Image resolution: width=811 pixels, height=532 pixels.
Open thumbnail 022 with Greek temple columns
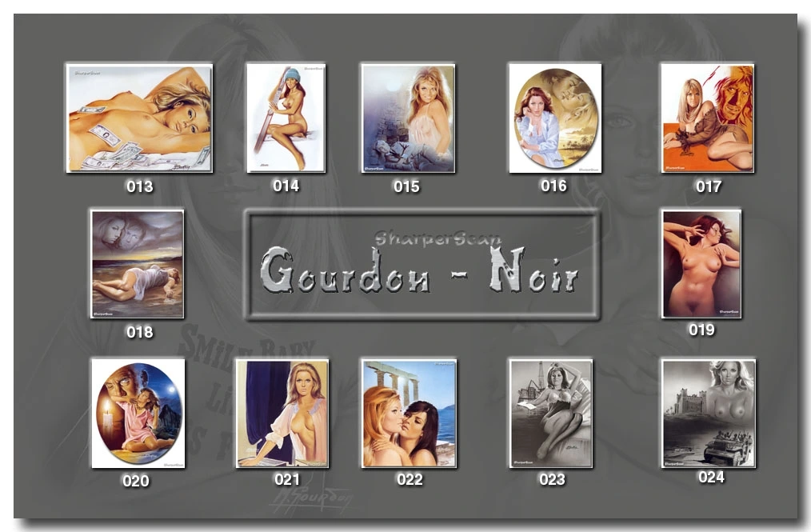pos(408,413)
